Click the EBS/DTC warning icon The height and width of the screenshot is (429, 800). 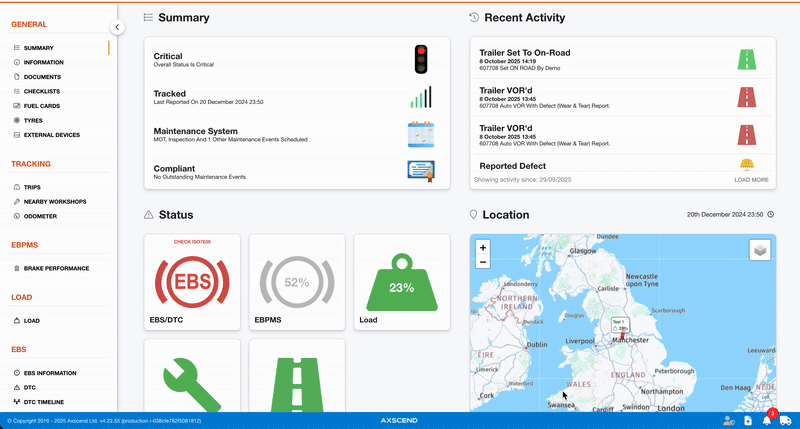[x=192, y=281]
